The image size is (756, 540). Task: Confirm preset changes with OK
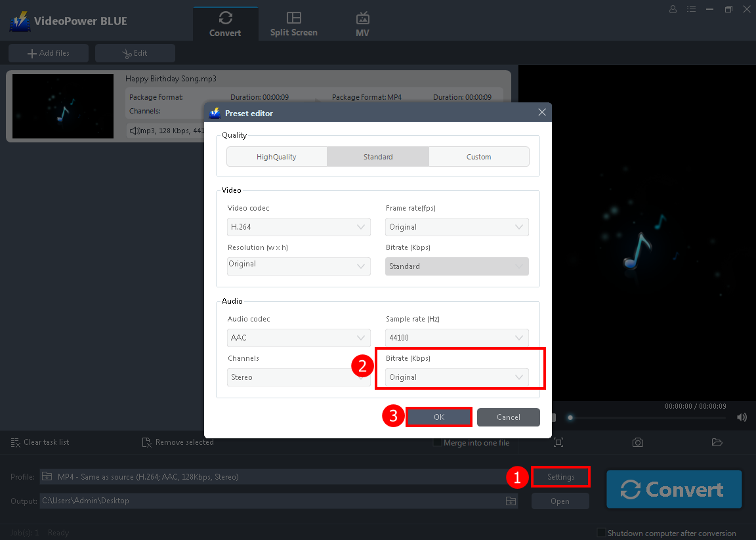click(438, 417)
